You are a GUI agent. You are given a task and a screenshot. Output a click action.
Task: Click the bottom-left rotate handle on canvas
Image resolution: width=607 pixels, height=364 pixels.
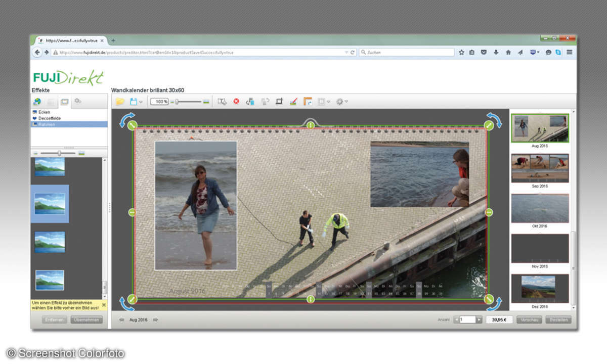point(127,303)
